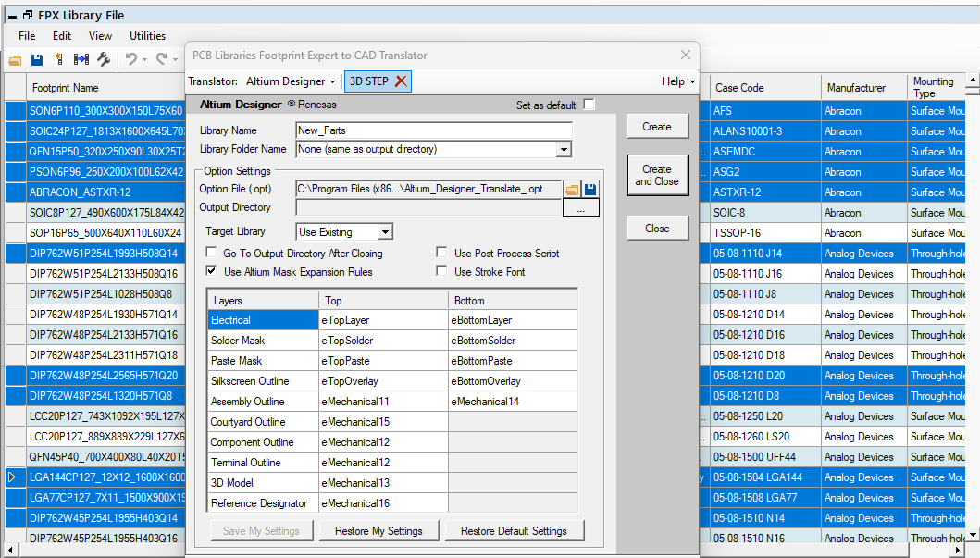Select the ABRACON_ASTXR-12 footprint row
980x558 pixels.
pyautogui.click(x=105, y=192)
